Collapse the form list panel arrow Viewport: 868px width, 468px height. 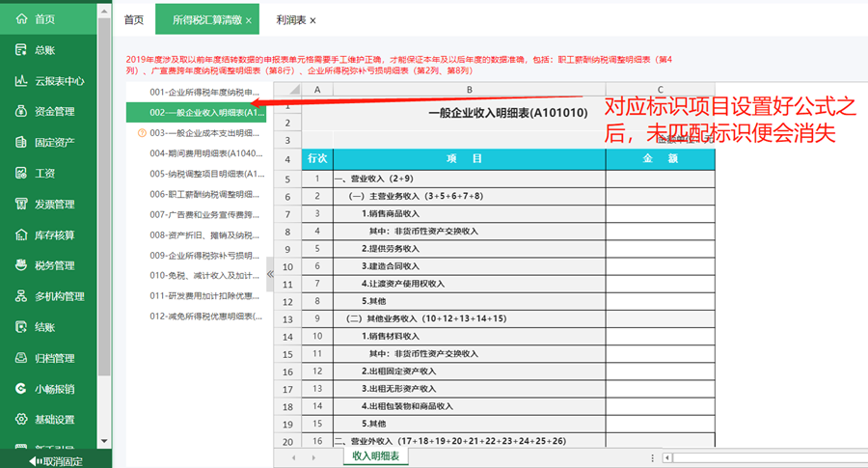pos(270,274)
